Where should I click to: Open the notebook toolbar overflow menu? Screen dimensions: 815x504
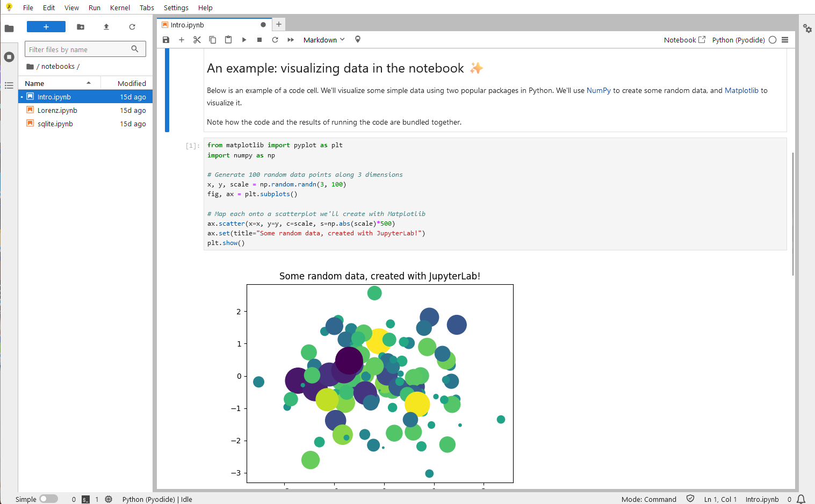click(785, 39)
